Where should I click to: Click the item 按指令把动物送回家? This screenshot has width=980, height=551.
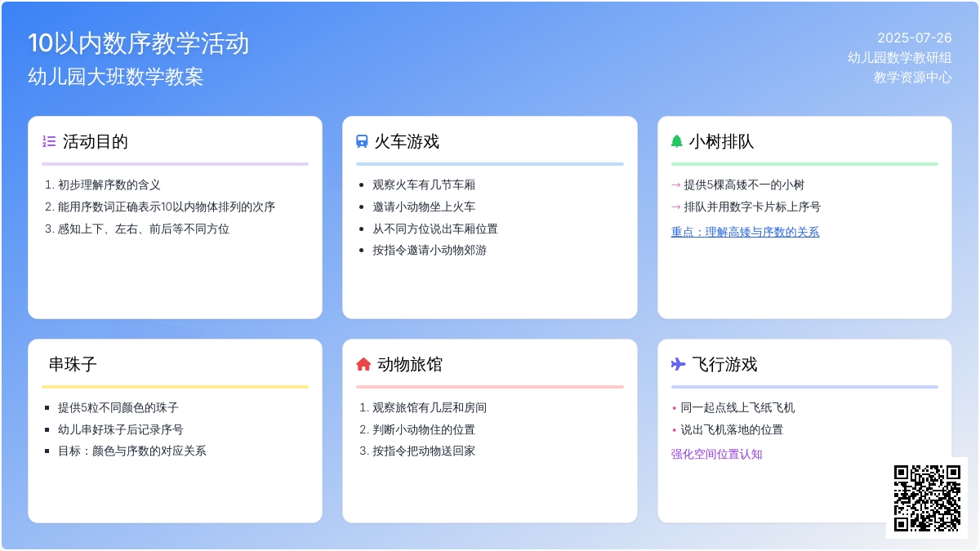click(x=424, y=451)
